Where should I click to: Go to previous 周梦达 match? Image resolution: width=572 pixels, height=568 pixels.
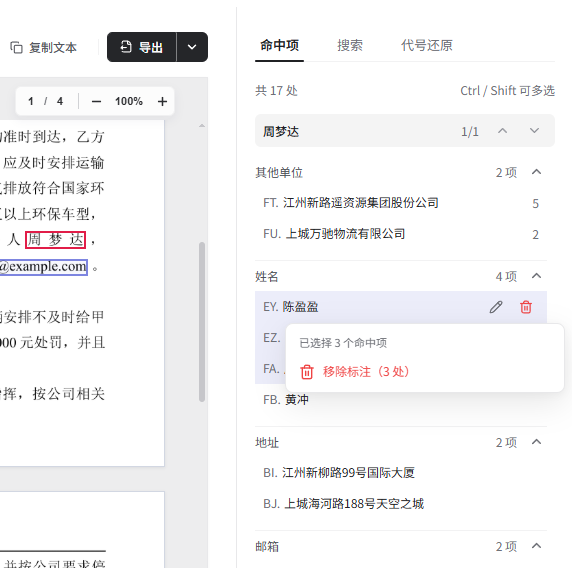coord(503,131)
